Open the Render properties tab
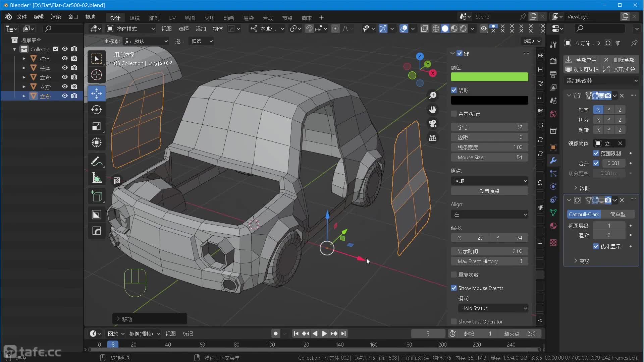The height and width of the screenshot is (362, 644). (553, 61)
